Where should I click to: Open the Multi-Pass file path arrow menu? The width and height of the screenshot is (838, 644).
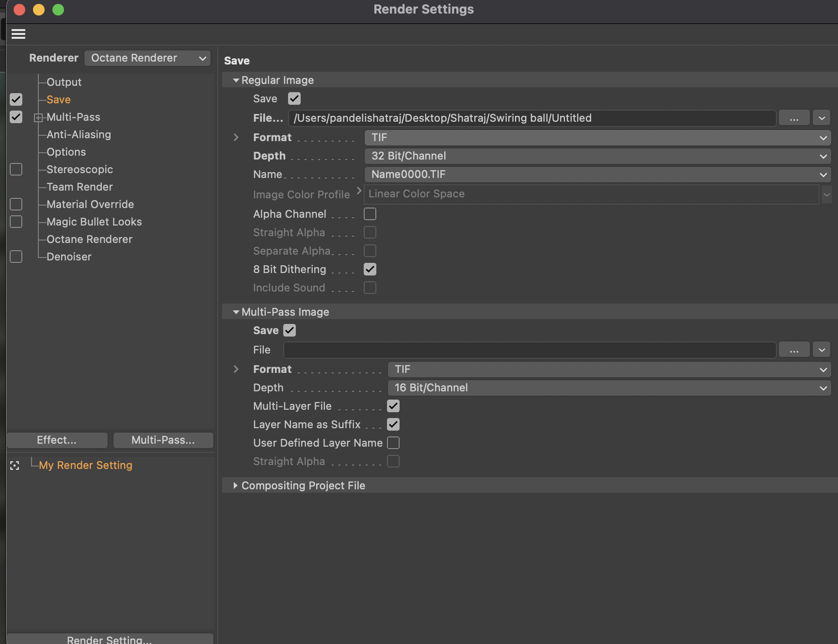[822, 350]
